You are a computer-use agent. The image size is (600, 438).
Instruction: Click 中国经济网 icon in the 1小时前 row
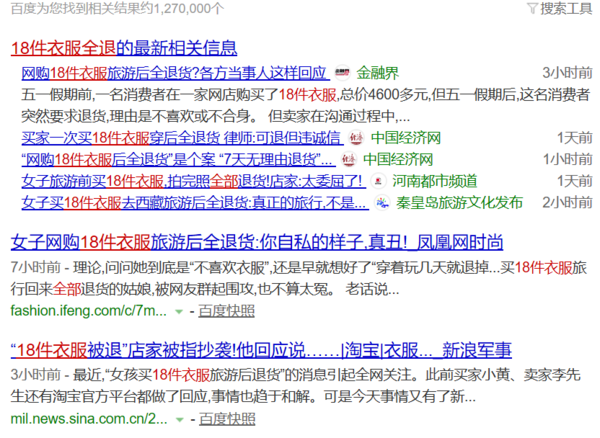tap(349, 160)
